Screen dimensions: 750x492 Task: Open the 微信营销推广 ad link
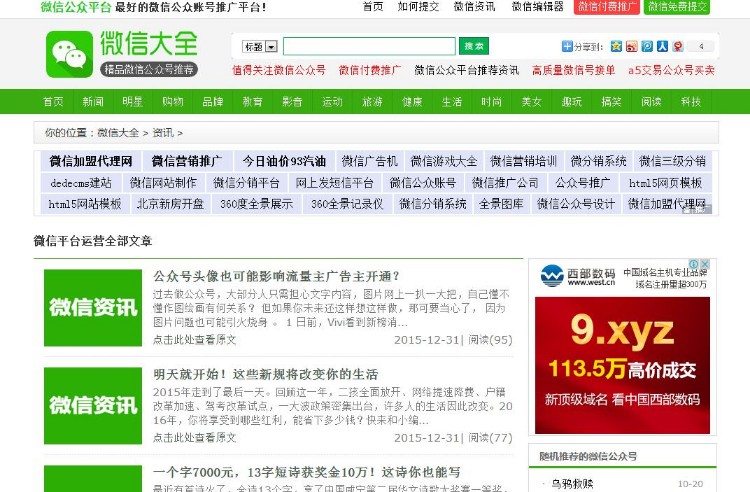pos(187,161)
